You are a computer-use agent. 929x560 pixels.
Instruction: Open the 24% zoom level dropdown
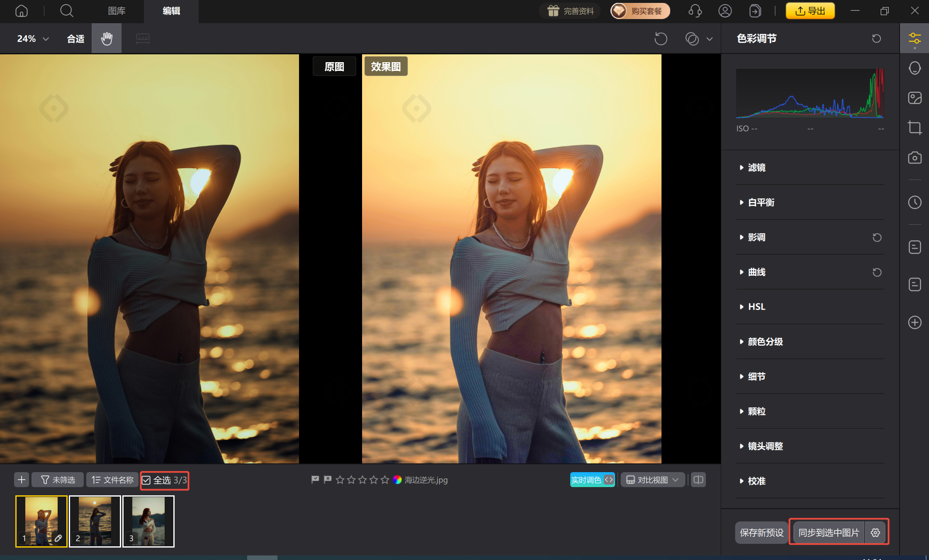33,39
